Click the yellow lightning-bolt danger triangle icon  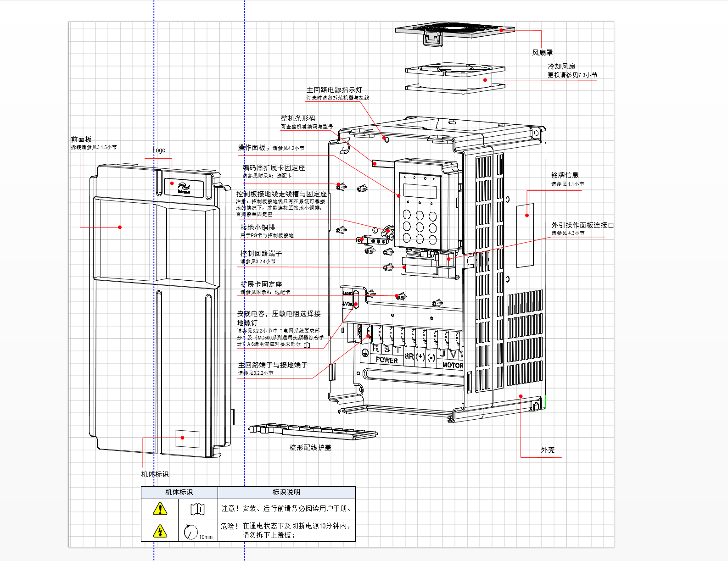(160, 532)
